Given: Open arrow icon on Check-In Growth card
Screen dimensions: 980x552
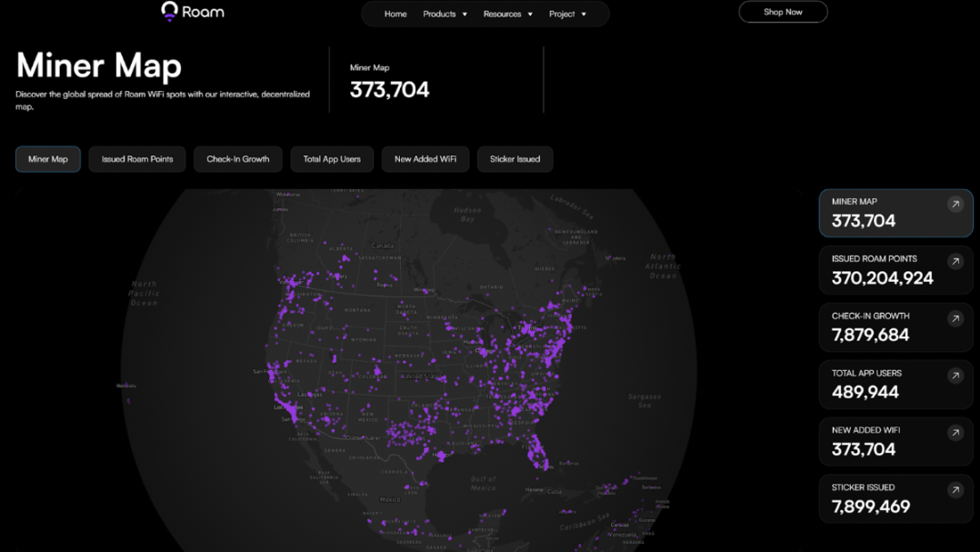Looking at the screenshot, I should point(955,319).
